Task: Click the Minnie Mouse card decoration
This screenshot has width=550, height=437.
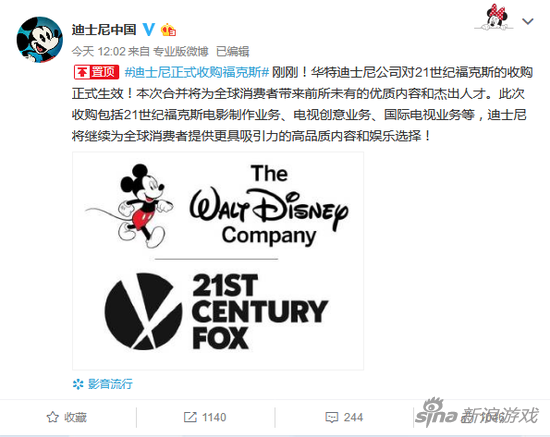Action: coord(494,17)
